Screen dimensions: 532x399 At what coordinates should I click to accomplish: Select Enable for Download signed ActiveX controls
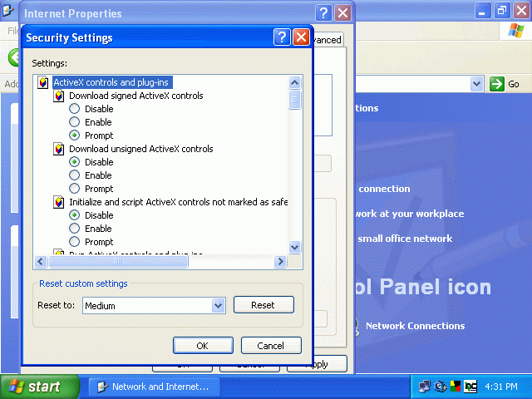coord(74,122)
